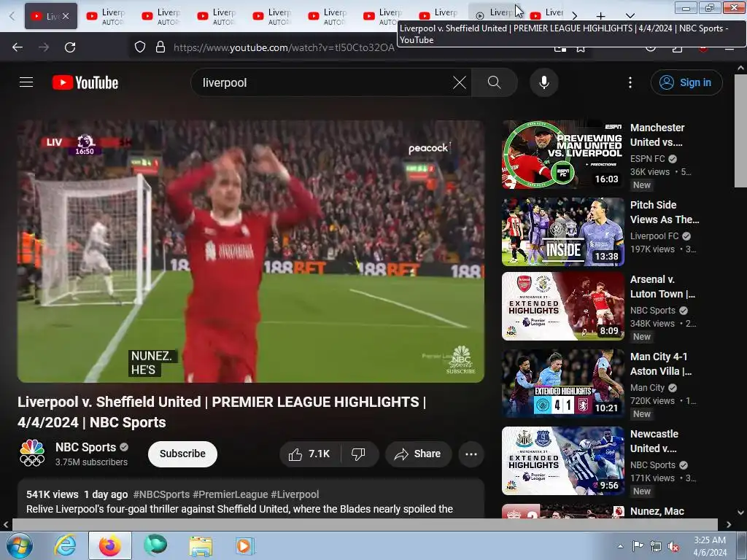The height and width of the screenshot is (560, 747).
Task: Share the Liverpool v. Sheffield United video
Action: (x=417, y=454)
